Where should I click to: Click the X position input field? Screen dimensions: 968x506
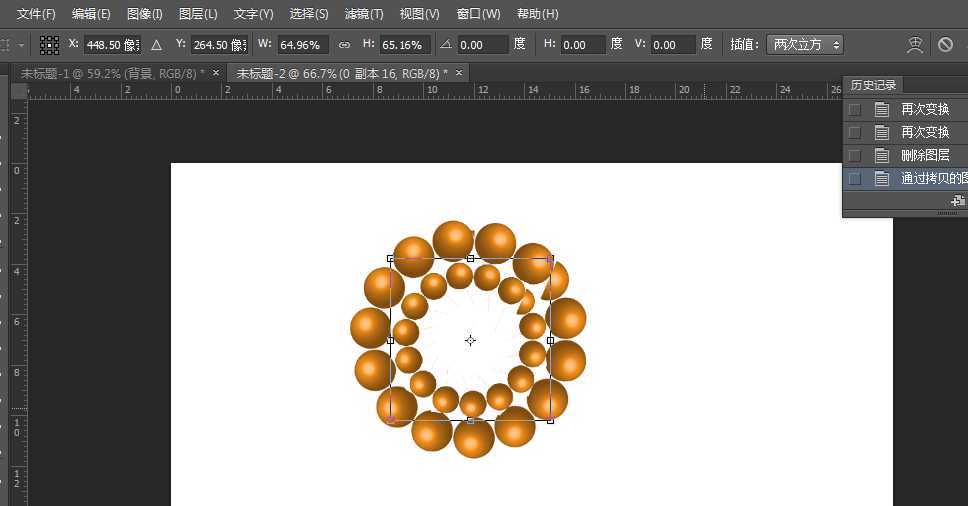tap(111, 45)
